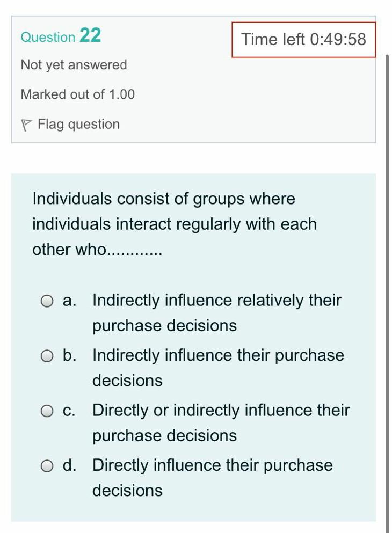392x533 pixels.
Task: Click the "a." option letter label
Action: 69,301
